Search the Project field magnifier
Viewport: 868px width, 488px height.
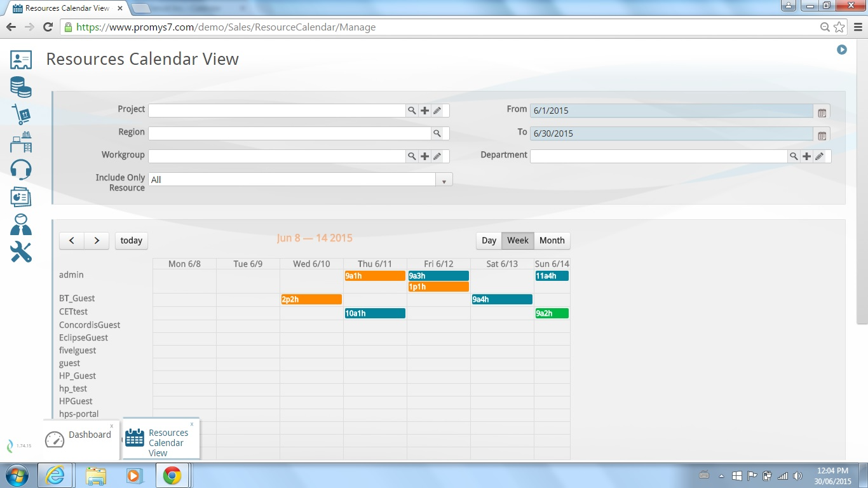pos(412,111)
